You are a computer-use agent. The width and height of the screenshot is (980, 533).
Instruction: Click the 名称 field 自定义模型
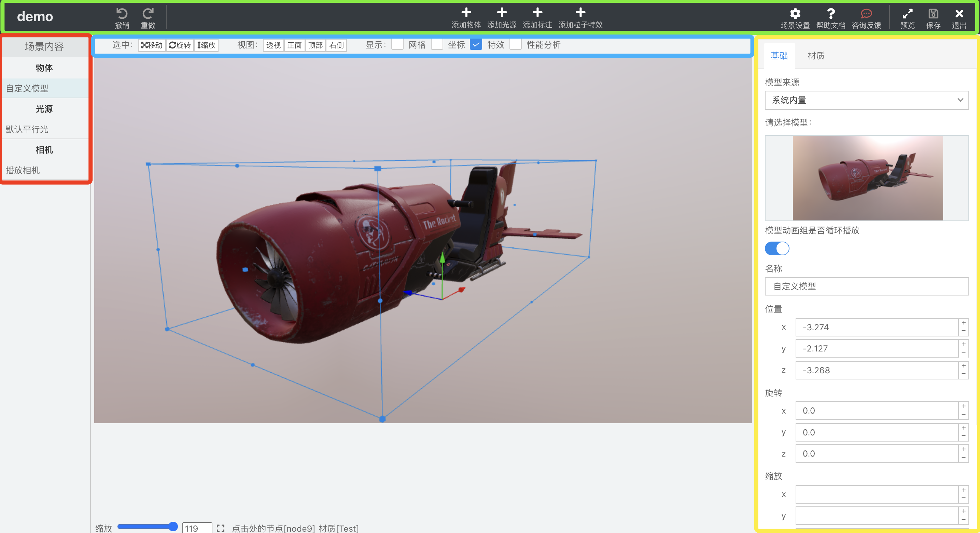(867, 286)
